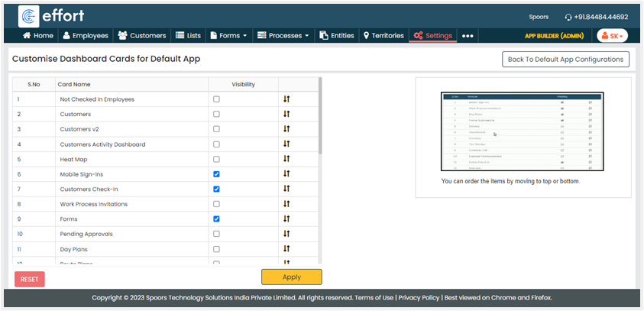
Task: Open the Forms dropdown menu
Action: point(228,36)
